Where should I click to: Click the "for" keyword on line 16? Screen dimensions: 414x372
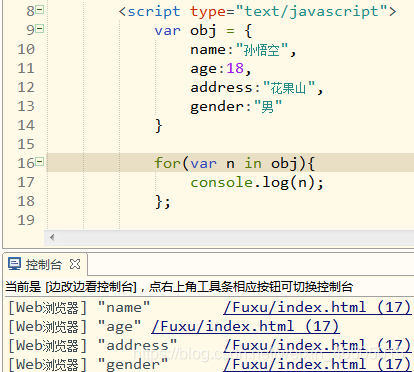168,163
